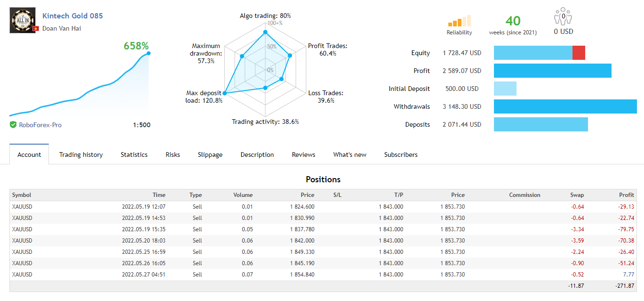Open the Statistics tab

[x=134, y=155]
